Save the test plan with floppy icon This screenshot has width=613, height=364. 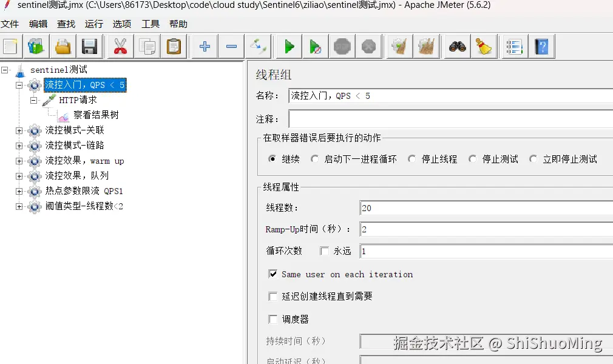(x=89, y=47)
